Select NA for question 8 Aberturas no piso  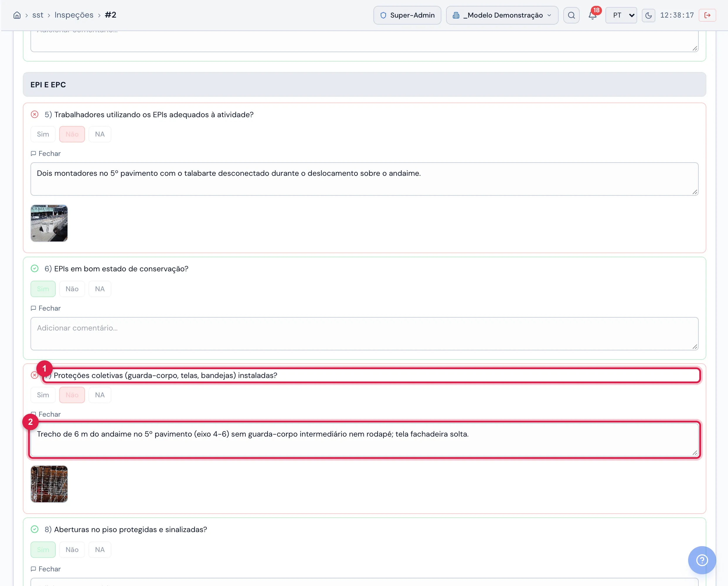pyautogui.click(x=100, y=550)
